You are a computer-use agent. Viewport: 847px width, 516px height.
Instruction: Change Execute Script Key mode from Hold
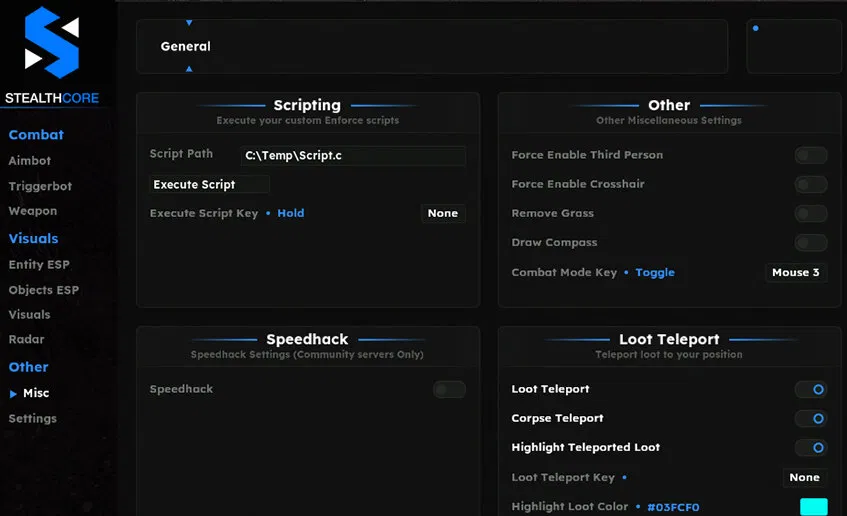(290, 213)
